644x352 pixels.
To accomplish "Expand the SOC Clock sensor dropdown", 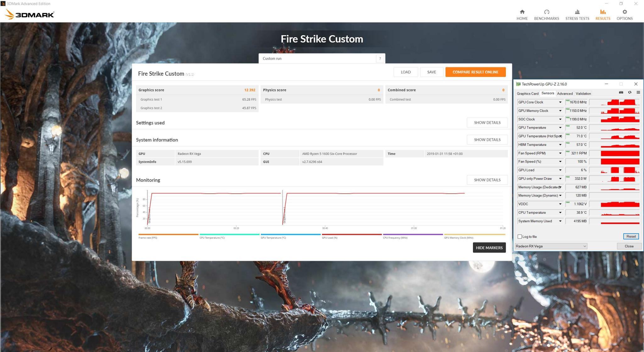I will (x=560, y=119).
